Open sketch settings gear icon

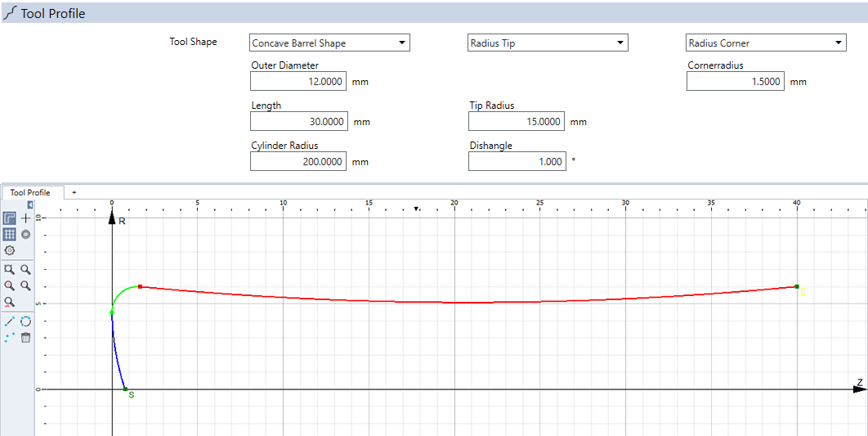pyautogui.click(x=10, y=250)
